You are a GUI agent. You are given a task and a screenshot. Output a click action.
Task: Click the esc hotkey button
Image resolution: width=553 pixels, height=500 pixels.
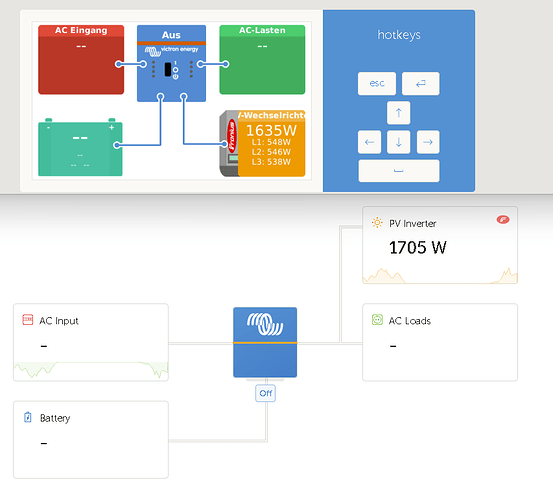pyautogui.click(x=377, y=84)
